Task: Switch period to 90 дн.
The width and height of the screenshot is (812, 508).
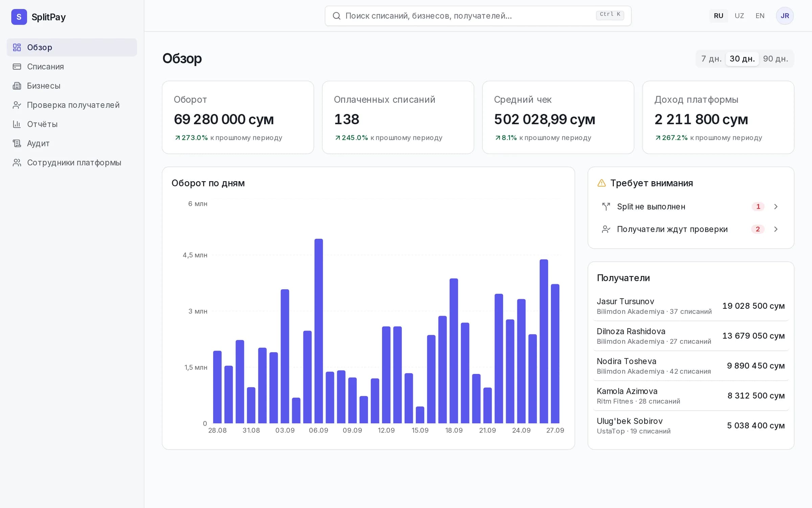Action: pyautogui.click(x=775, y=59)
